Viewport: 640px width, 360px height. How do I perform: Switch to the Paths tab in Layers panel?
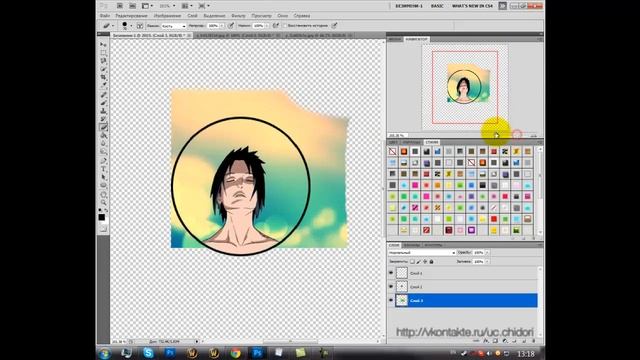point(433,245)
